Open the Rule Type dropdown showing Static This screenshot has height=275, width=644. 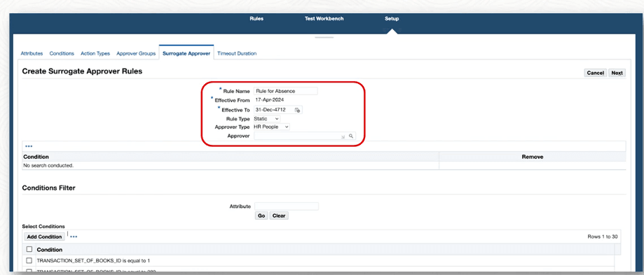point(267,118)
